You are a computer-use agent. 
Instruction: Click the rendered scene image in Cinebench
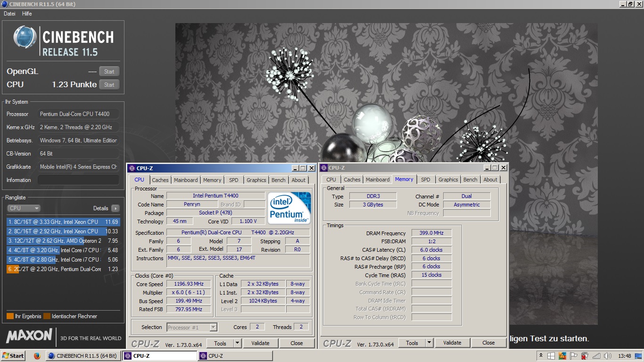[x=386, y=174]
